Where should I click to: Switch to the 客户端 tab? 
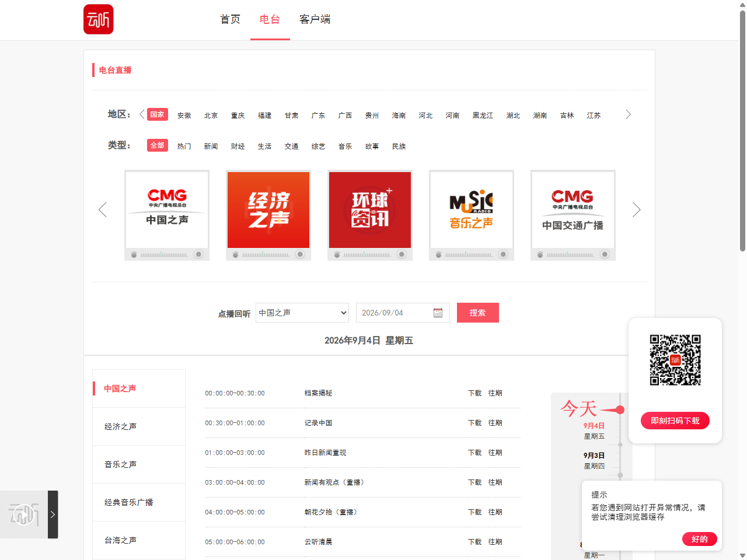315,19
